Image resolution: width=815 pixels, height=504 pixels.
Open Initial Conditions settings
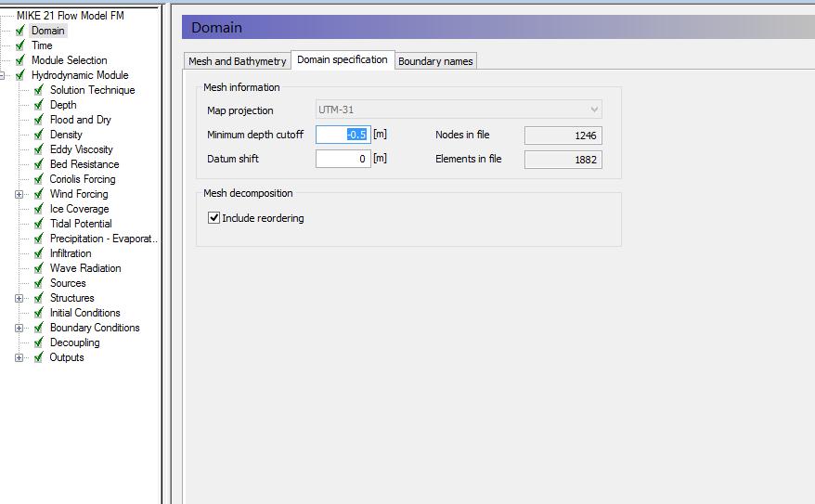pyautogui.click(x=84, y=313)
